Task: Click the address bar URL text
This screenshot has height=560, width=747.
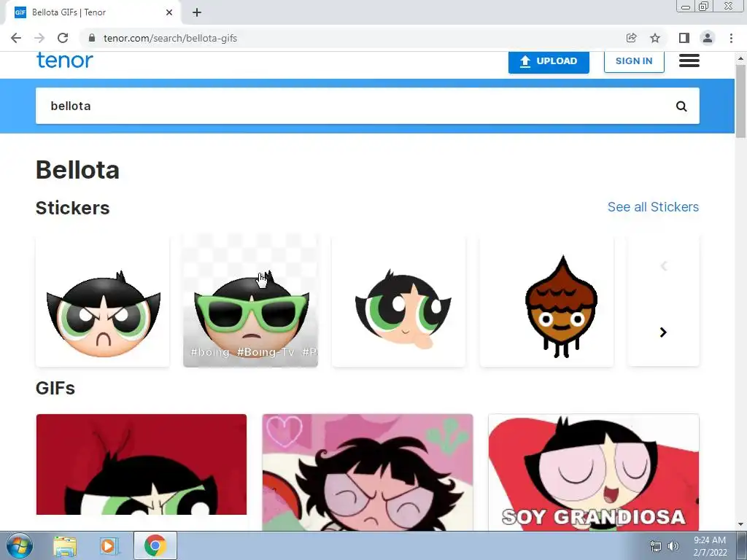Action: (x=170, y=38)
